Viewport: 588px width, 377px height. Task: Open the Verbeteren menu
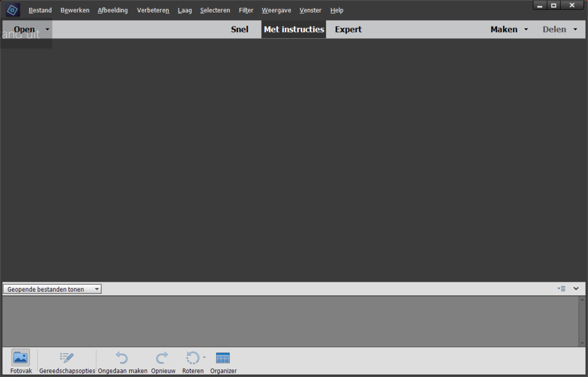(x=153, y=10)
